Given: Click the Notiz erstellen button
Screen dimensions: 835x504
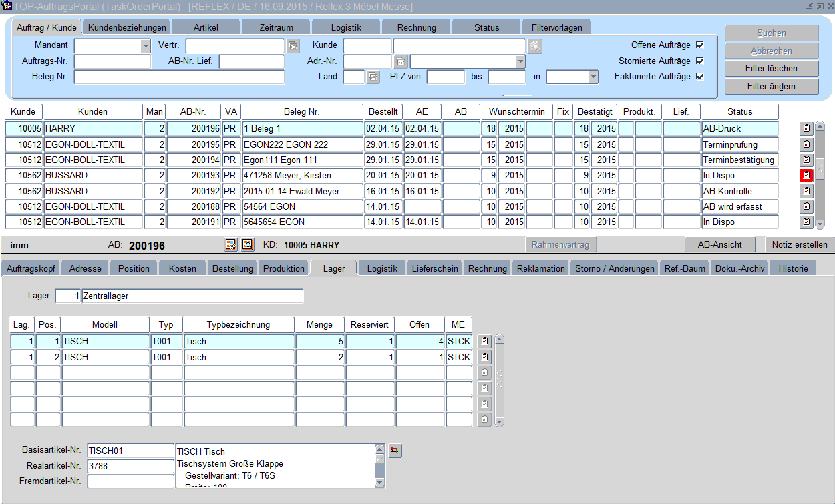Looking at the screenshot, I should click(x=799, y=245).
